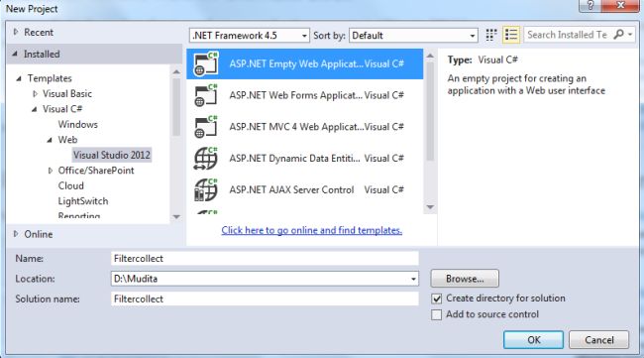Open the online templates link
The image size is (644, 358).
pyautogui.click(x=312, y=230)
